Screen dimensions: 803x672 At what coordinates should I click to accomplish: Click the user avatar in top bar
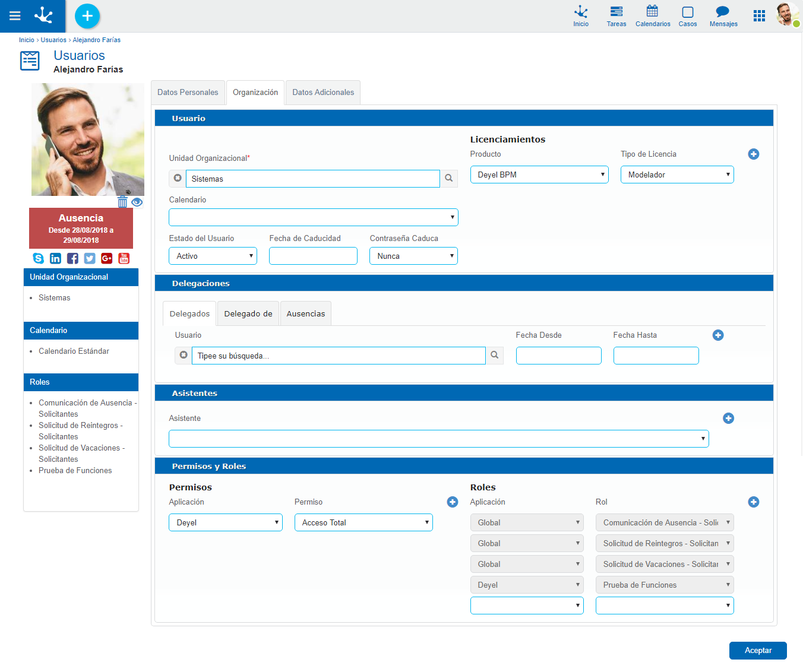tap(788, 14)
